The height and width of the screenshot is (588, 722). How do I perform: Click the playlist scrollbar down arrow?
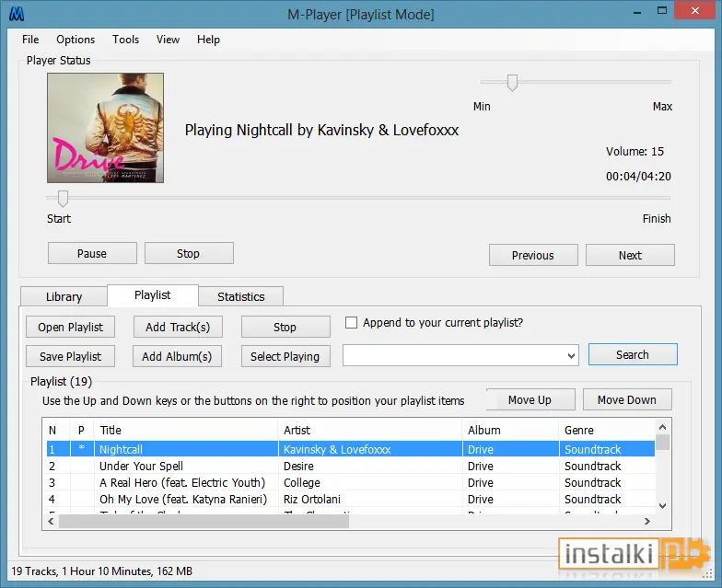[x=663, y=506]
